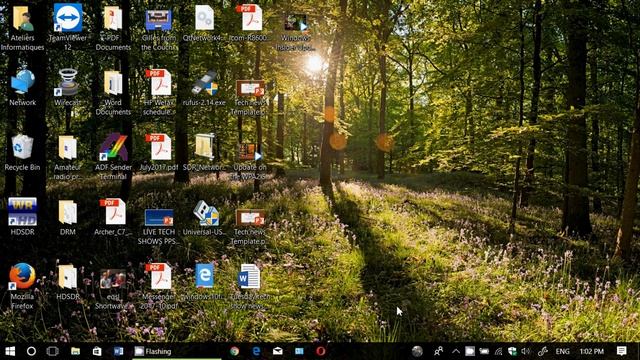Launch the Wirecast shortcut
Viewport: 640px width, 360px height.
[68, 88]
